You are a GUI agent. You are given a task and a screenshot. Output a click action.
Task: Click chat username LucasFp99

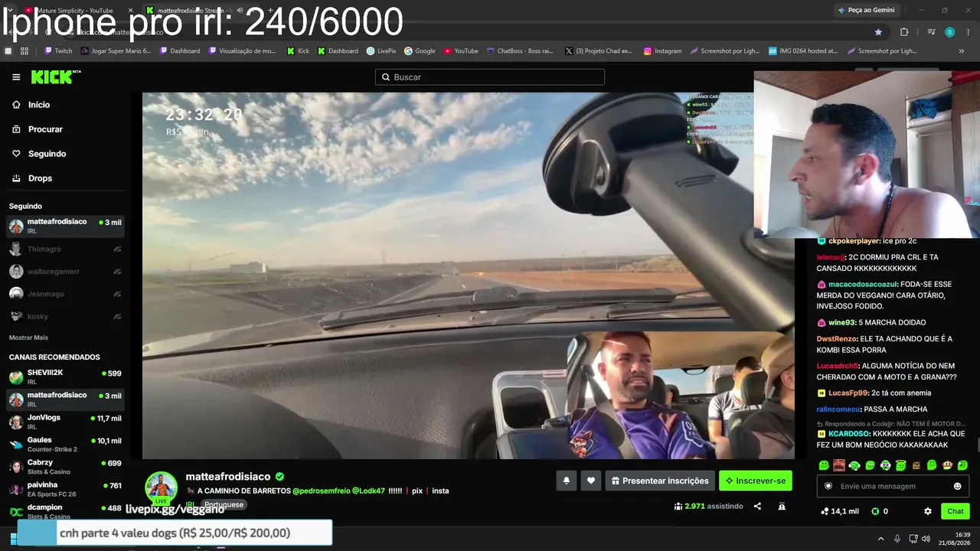click(x=848, y=393)
